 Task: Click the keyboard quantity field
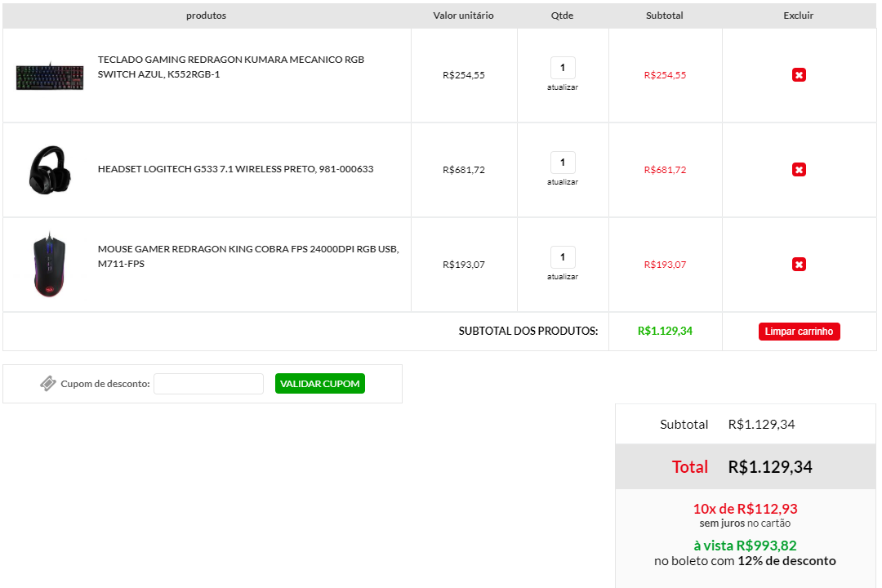[x=563, y=68]
